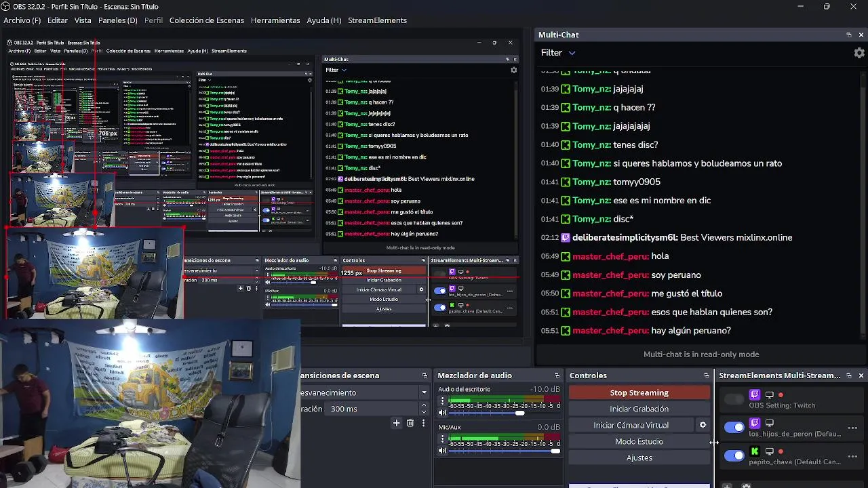Click Twitch icon of los_hijos_de_peron

click(x=755, y=423)
